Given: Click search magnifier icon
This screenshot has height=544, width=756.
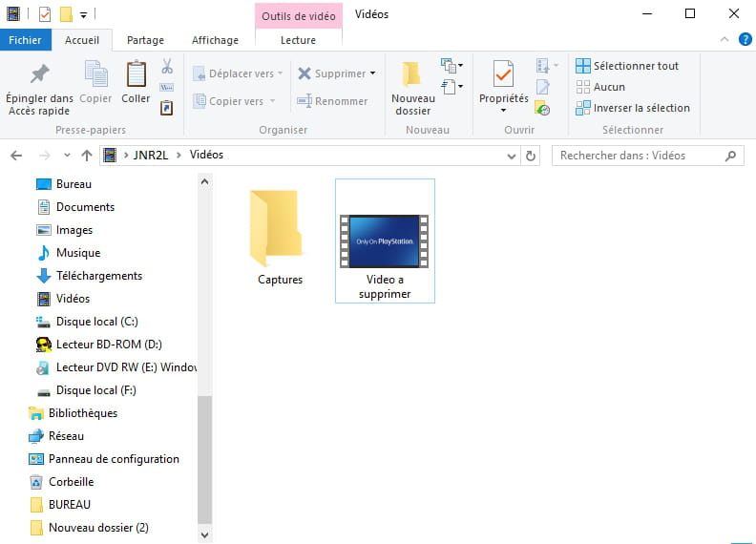Looking at the screenshot, I should 730,156.
